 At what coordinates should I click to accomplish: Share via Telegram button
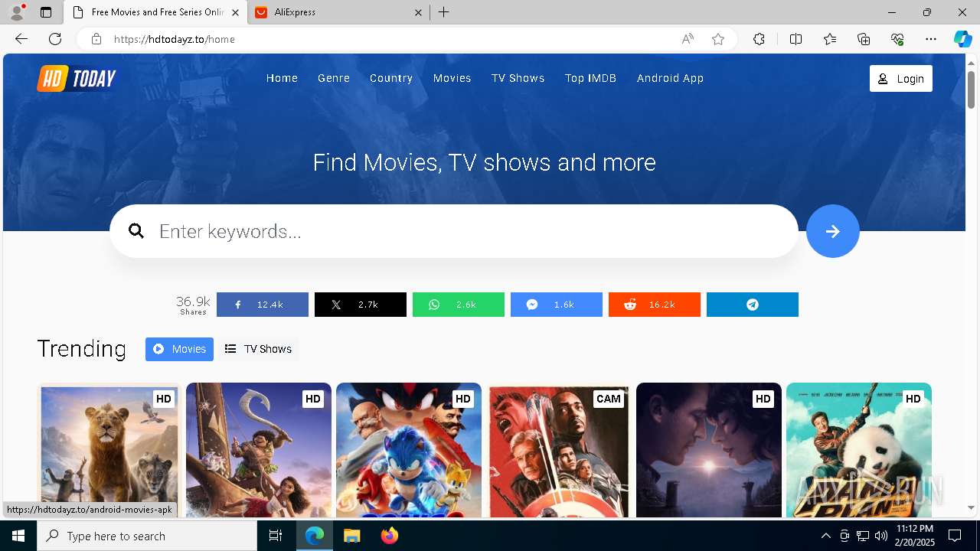753,305
